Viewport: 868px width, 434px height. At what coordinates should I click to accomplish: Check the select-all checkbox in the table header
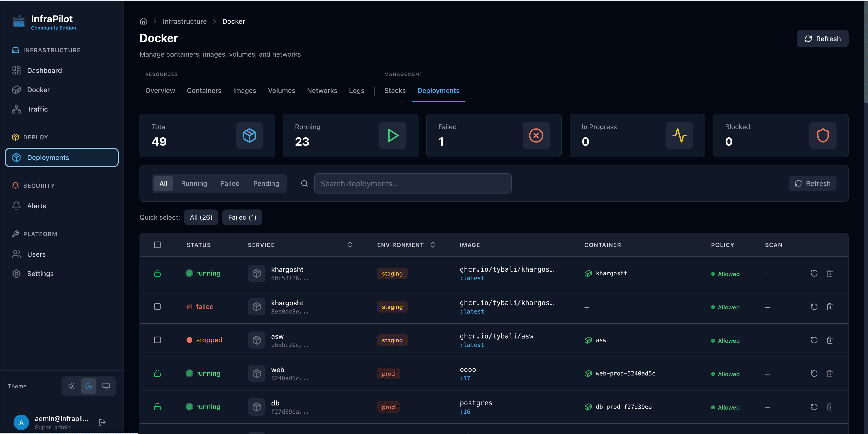[x=157, y=245]
